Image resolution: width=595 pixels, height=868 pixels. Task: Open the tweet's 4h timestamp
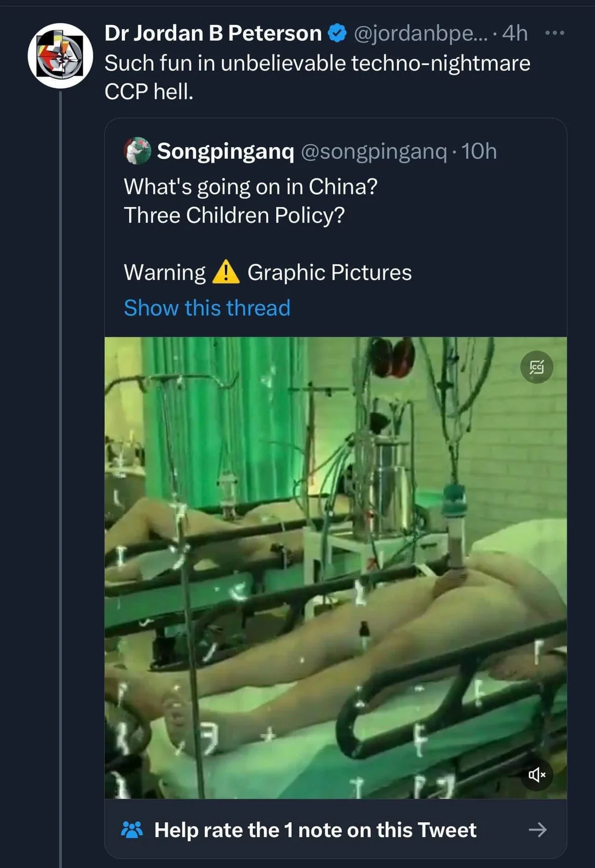point(515,34)
